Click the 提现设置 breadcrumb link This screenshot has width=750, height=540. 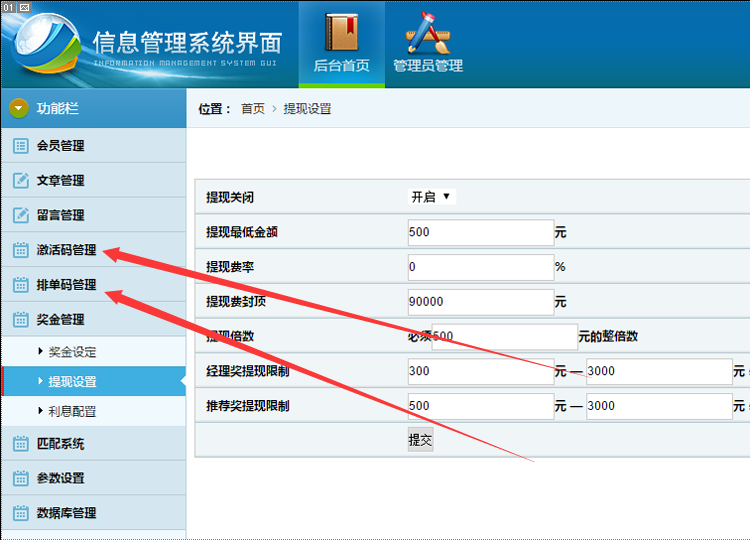click(307, 109)
